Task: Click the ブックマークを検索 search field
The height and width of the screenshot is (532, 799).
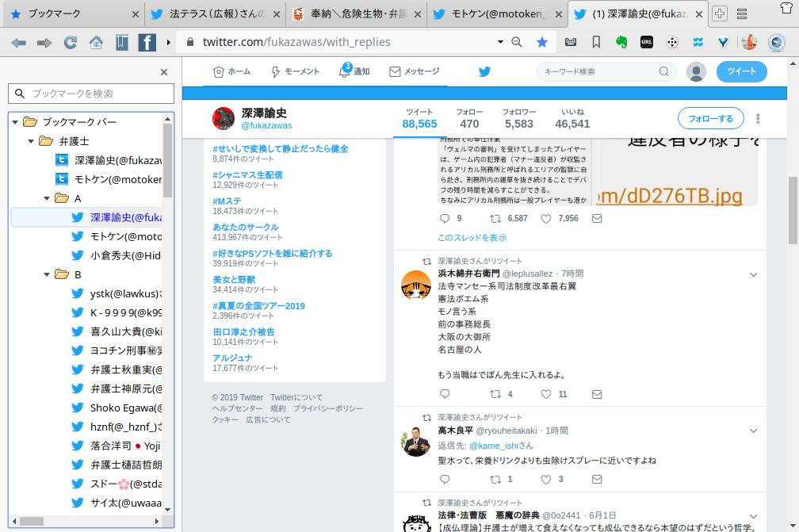Action: (x=91, y=94)
